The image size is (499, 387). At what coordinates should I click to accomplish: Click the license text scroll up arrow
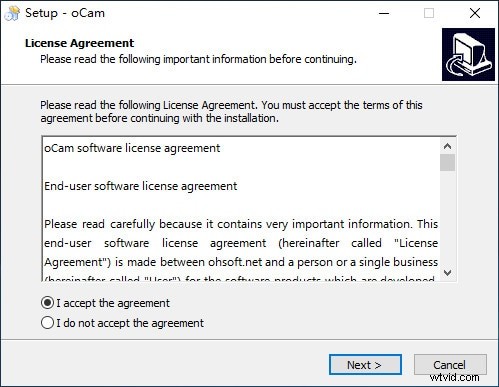[448, 146]
